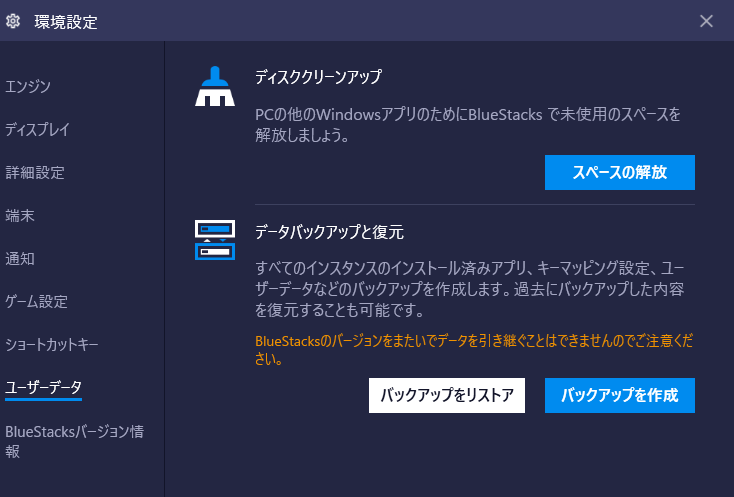734x497 pixels.
Task: Click the ディスククリーンアップ heading
Action: pyautogui.click(x=318, y=77)
